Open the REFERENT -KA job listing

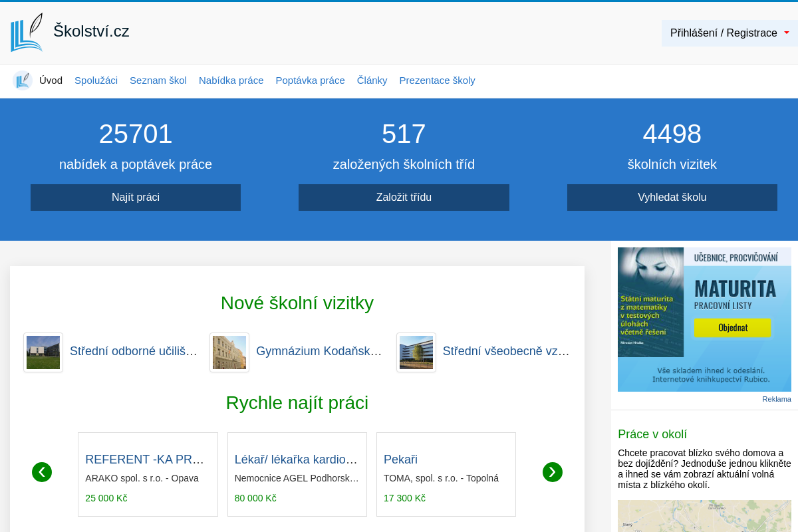click(144, 460)
